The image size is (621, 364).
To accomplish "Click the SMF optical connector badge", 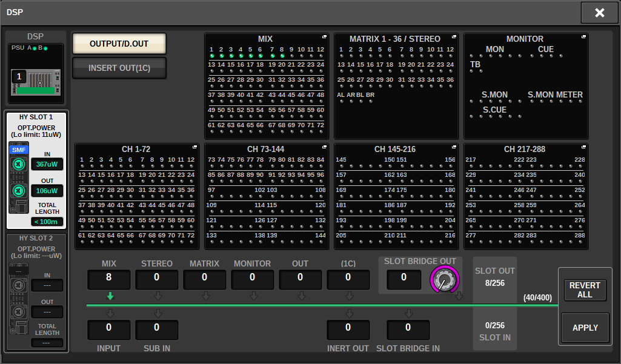I will (x=19, y=149).
